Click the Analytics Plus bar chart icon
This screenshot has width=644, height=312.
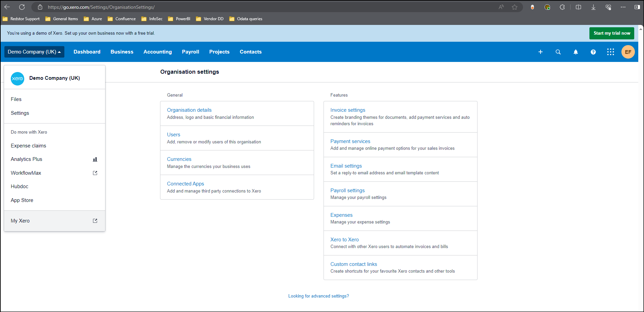tap(95, 159)
